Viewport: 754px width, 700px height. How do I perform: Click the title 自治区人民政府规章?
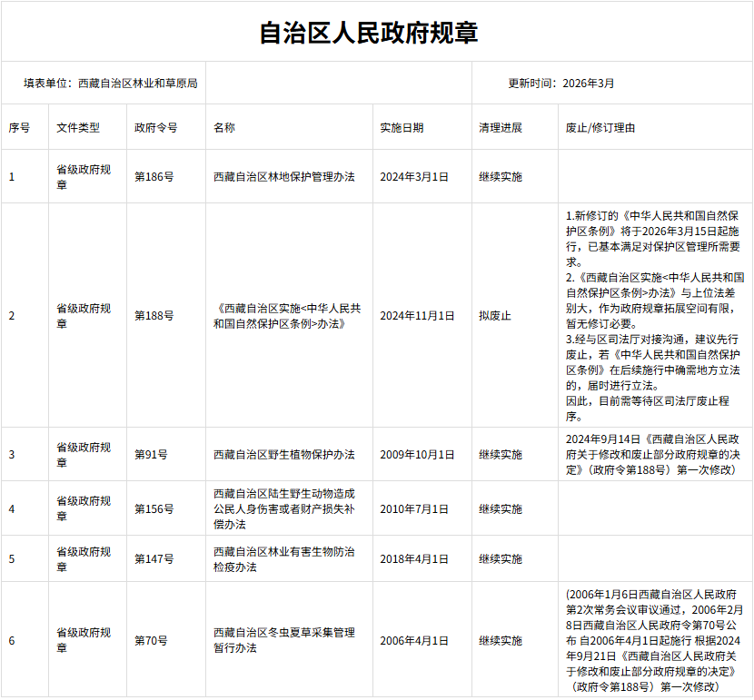pyautogui.click(x=369, y=34)
